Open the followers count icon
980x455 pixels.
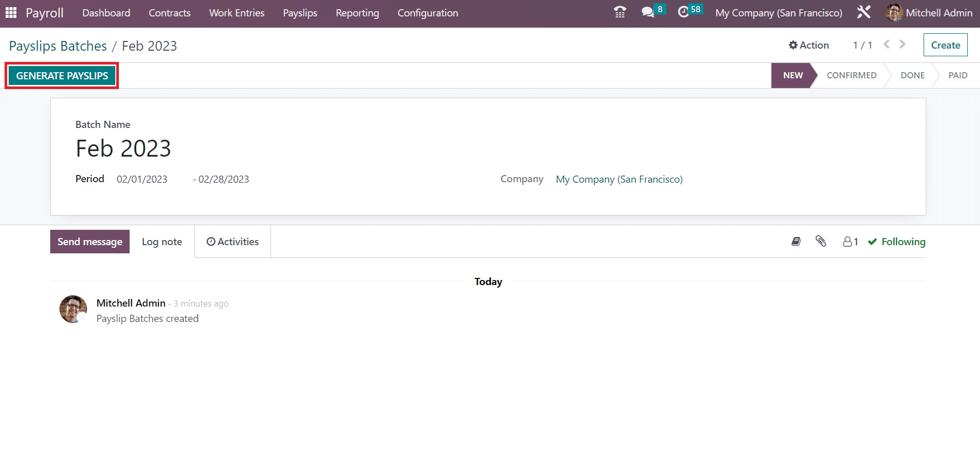pyautogui.click(x=850, y=242)
